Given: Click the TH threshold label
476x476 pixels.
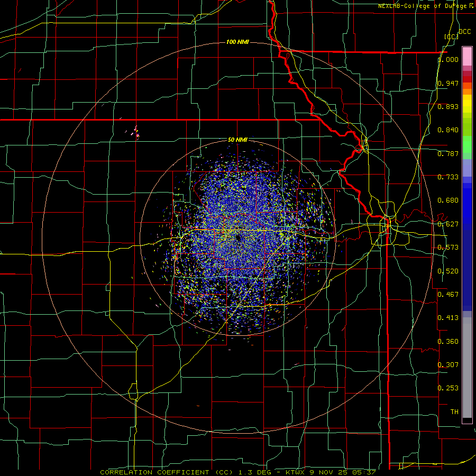Looking at the screenshot, I should click(454, 412).
